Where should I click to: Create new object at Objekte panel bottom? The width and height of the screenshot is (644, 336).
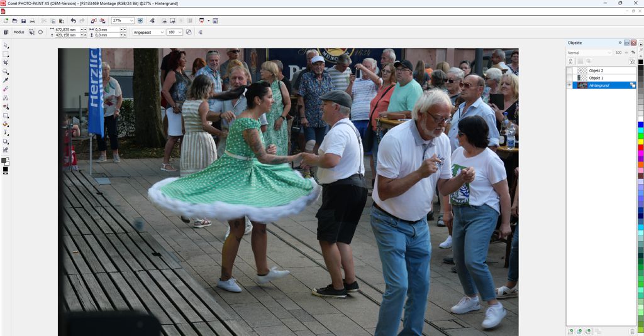tap(570, 331)
